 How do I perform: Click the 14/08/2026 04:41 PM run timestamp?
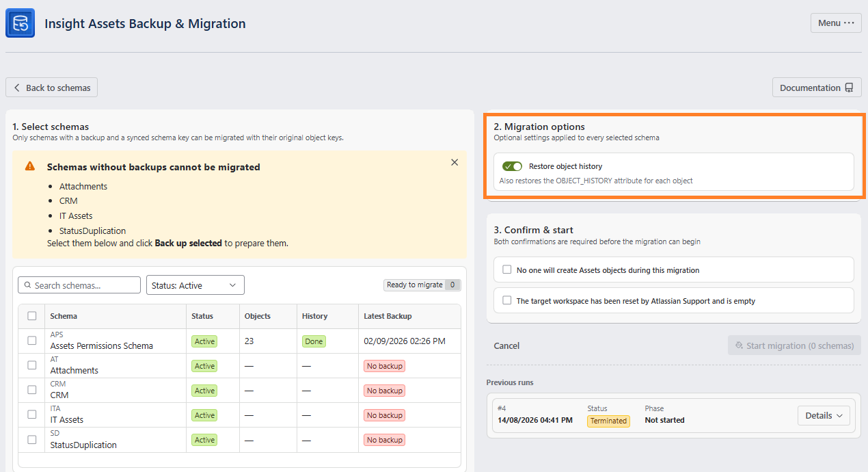coord(535,420)
